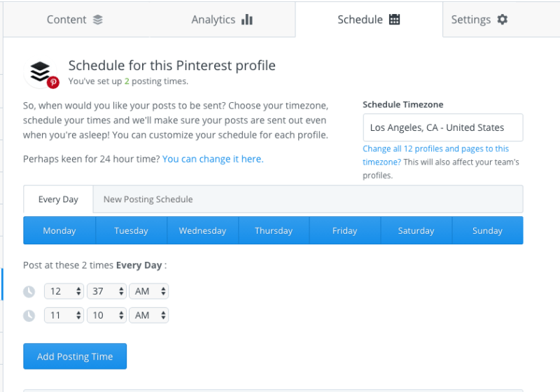Open hour dropdown showing 11
The width and height of the screenshot is (560, 392).
pos(64,316)
